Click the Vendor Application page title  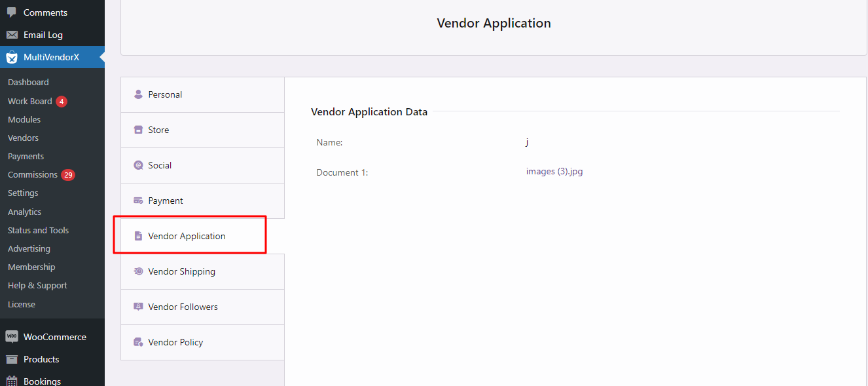click(494, 23)
